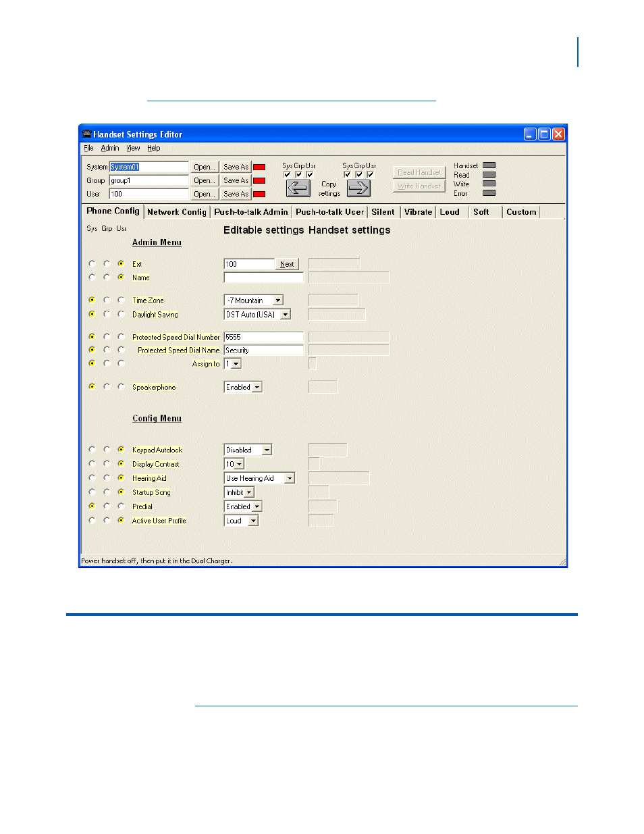
Task: Click Save As button for System
Action: 236,167
